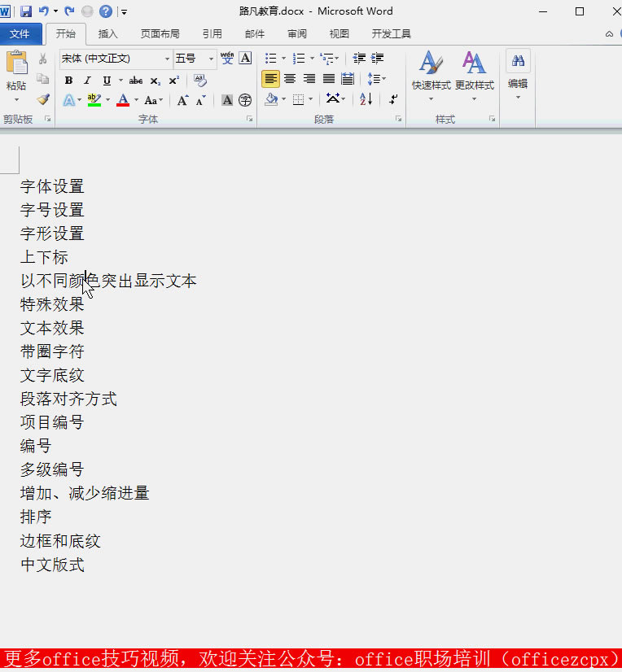Viewport: 622px width, 672px height.
Task: Apply Character Border icon
Action: point(245,58)
